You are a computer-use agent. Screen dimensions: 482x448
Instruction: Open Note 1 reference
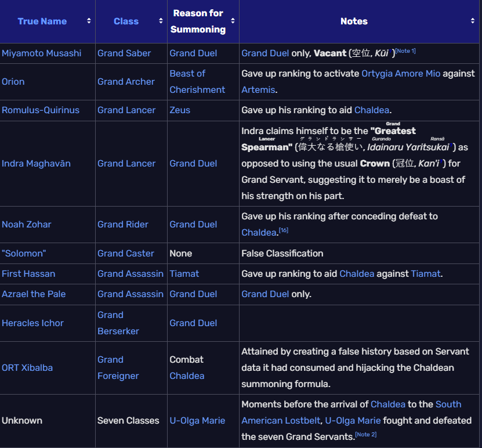405,51
